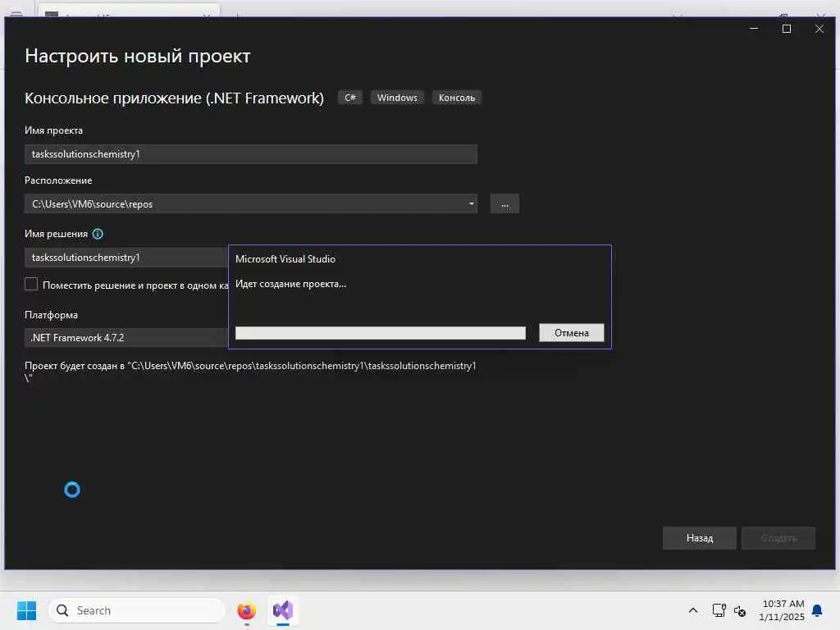This screenshot has height=630, width=840.
Task: Click the Консоль tag label
Action: coord(456,98)
